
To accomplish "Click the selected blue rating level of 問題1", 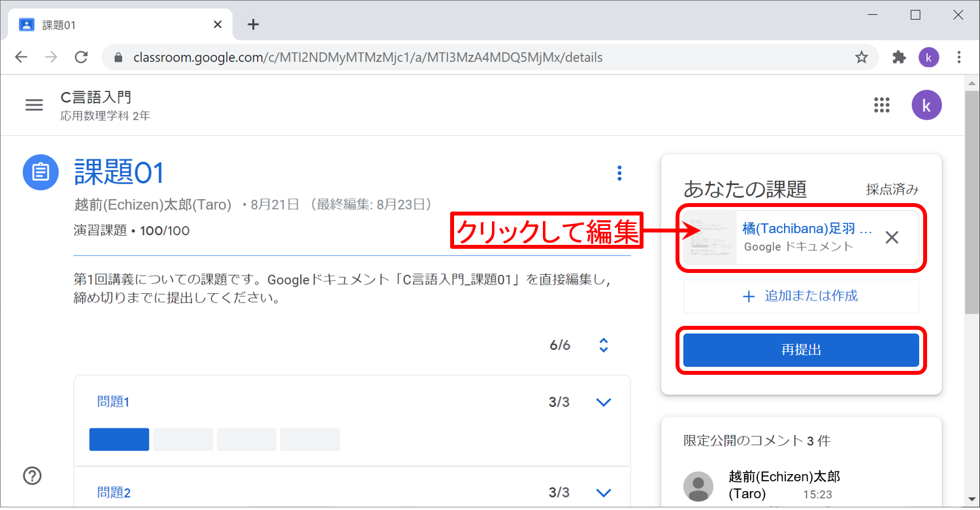I will pos(119,439).
